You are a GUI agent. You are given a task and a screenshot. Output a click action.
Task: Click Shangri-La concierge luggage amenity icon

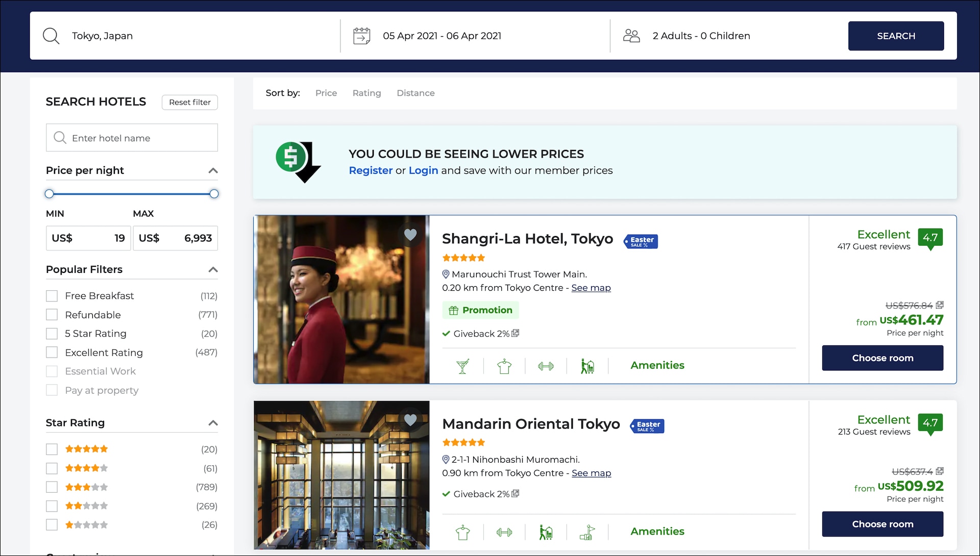coord(587,366)
